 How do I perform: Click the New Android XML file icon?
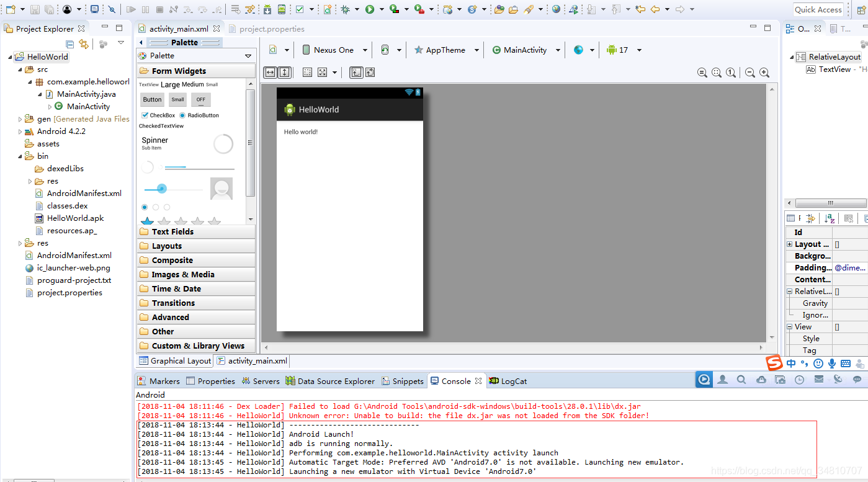click(x=328, y=9)
